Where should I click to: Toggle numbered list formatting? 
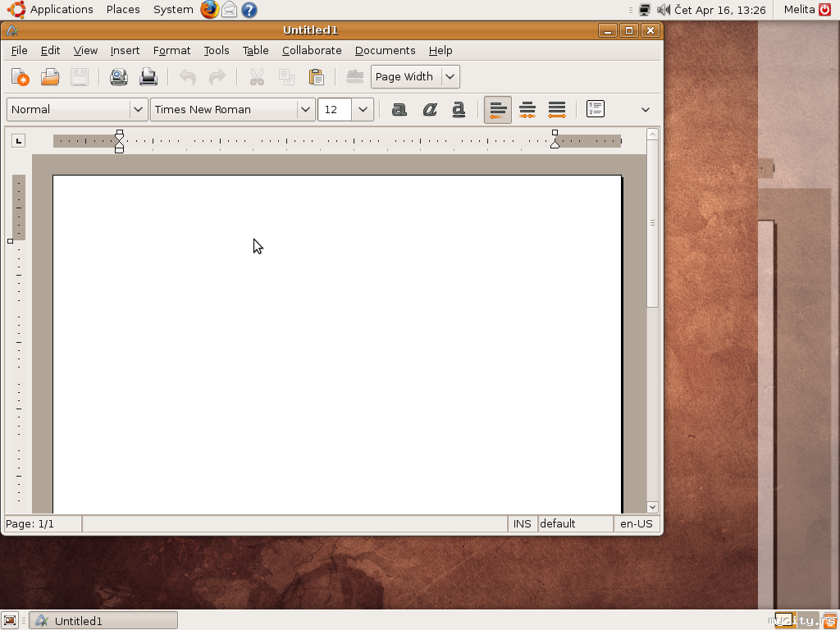[596, 109]
